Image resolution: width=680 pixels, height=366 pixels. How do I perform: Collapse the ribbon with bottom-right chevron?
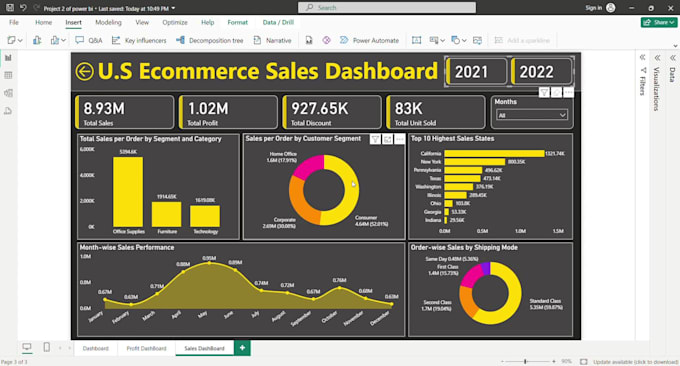(x=675, y=46)
